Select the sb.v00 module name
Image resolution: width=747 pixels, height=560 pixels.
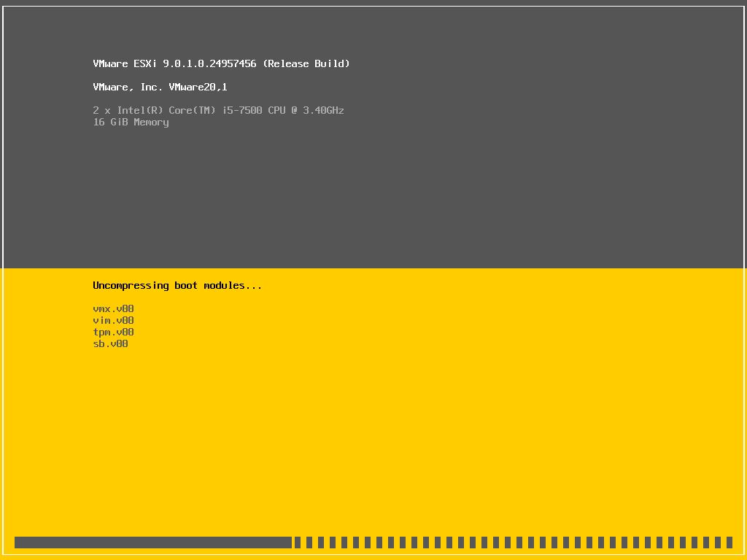point(110,343)
